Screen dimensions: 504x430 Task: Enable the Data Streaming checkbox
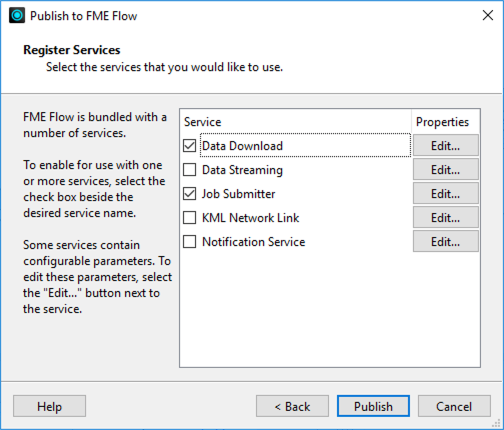(189, 170)
